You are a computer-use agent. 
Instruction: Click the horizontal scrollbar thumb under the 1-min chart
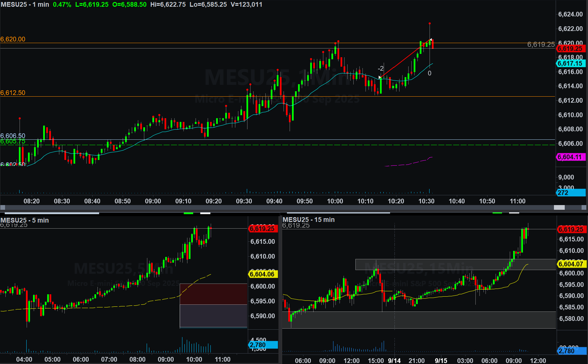(x=559, y=207)
